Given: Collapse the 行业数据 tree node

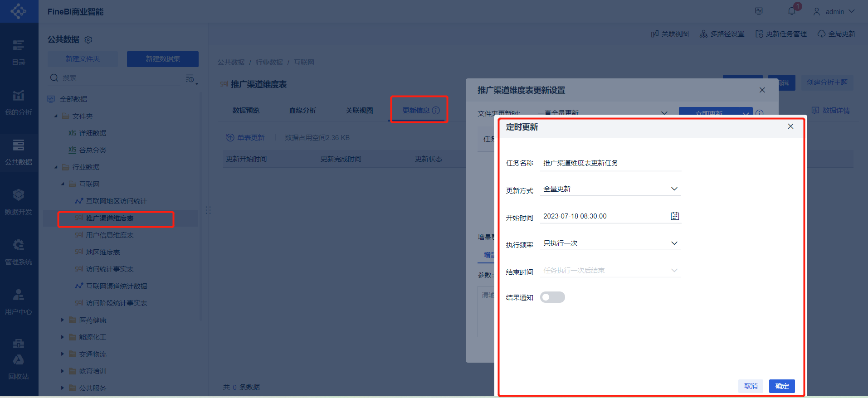Looking at the screenshot, I should click(56, 167).
